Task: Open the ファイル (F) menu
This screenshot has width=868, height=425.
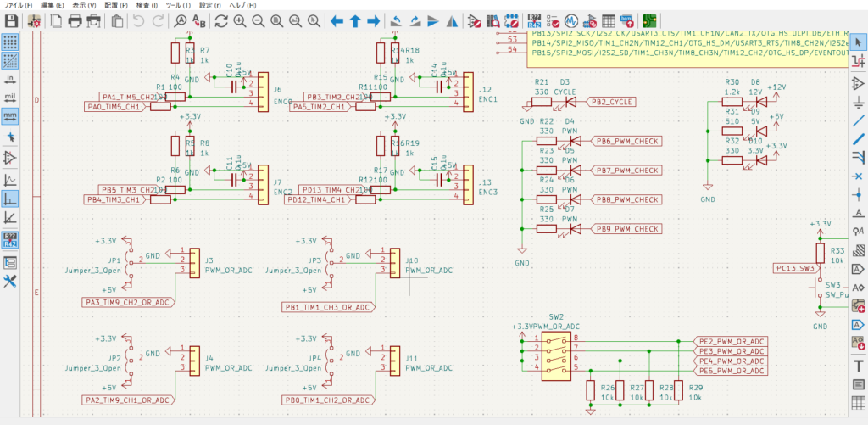Action: [19, 5]
